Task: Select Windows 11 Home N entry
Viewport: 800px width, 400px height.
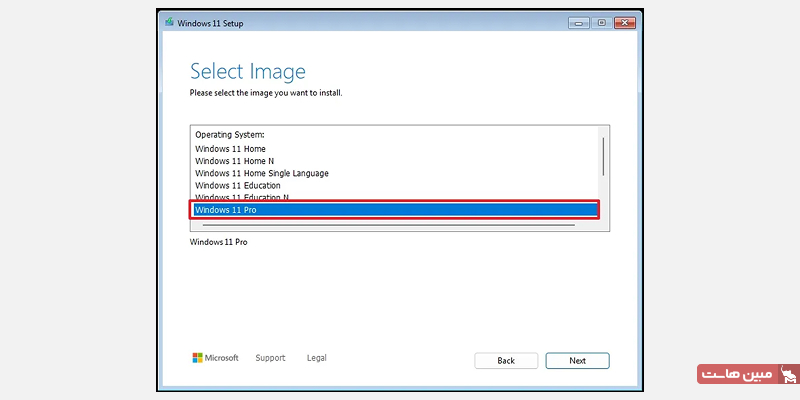Action: pyautogui.click(x=395, y=161)
